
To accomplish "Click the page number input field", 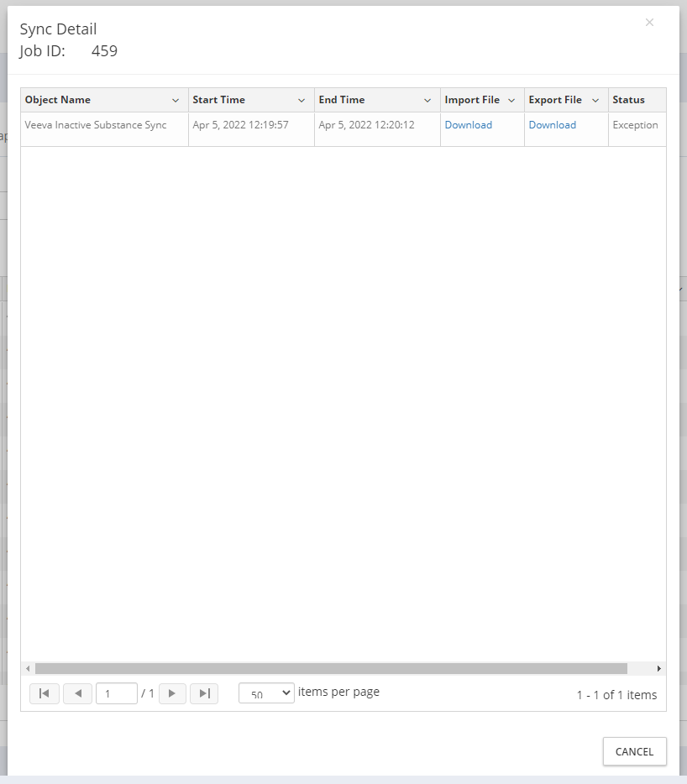I will [x=116, y=693].
